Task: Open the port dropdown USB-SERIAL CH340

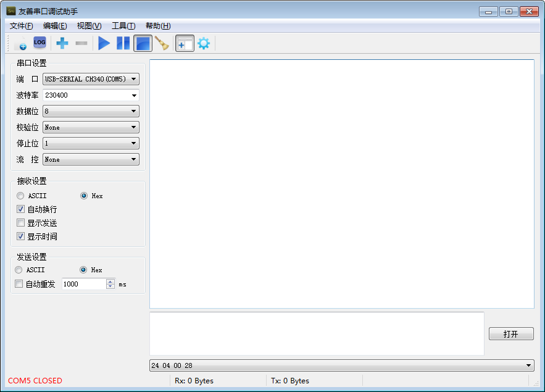Action: pyautogui.click(x=91, y=79)
